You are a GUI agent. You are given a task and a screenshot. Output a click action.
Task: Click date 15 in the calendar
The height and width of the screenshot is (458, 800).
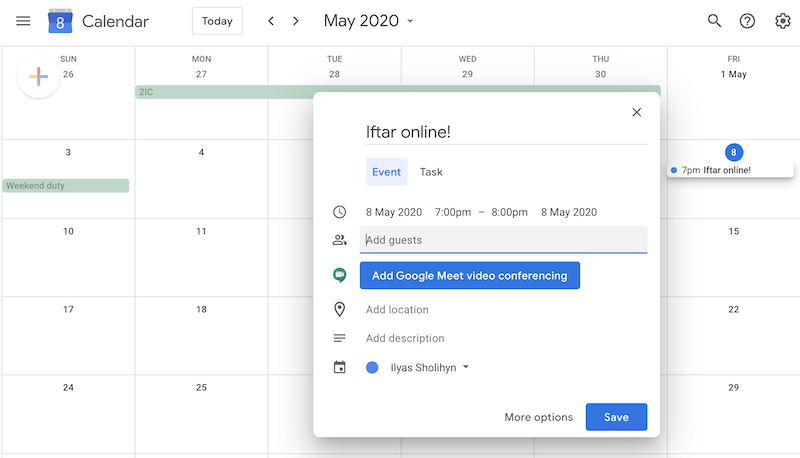tap(734, 231)
